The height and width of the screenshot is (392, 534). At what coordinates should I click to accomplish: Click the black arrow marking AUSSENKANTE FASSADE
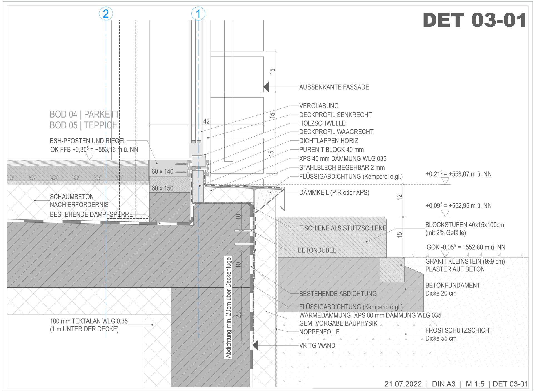click(x=266, y=87)
